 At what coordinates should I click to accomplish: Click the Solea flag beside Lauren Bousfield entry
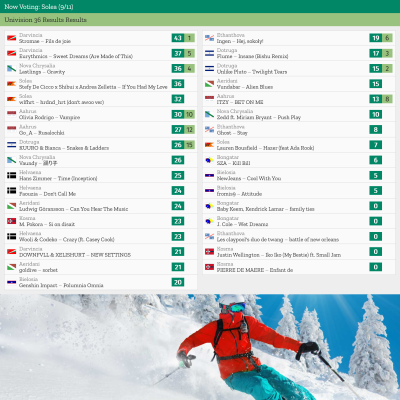click(x=209, y=145)
